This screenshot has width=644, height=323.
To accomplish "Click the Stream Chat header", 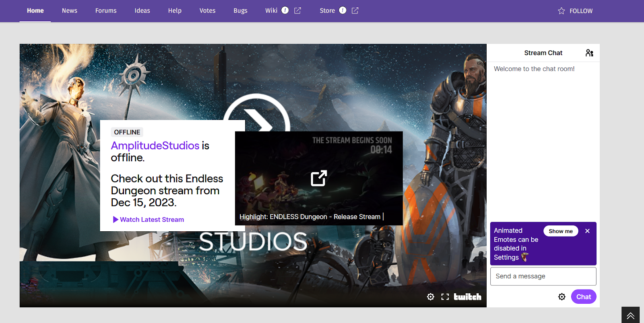I will point(543,53).
